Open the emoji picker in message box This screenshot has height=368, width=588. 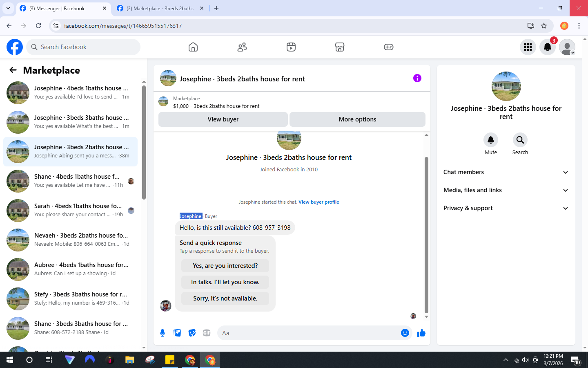tap(405, 333)
